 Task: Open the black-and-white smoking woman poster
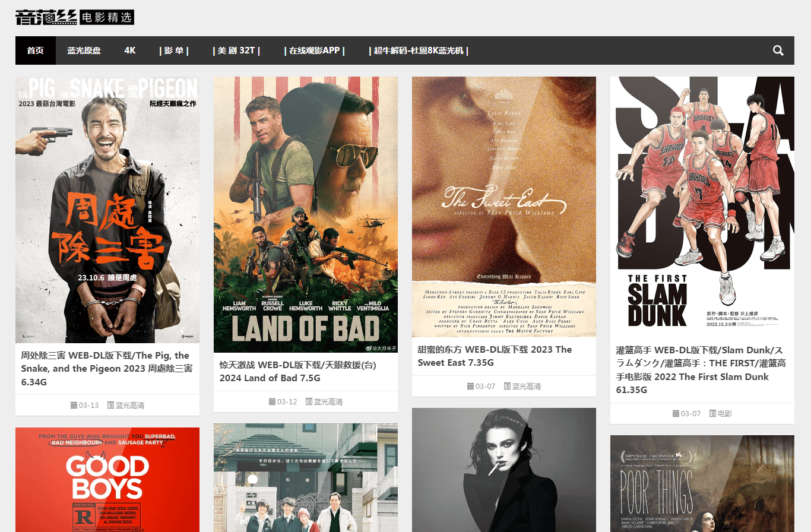click(504, 470)
